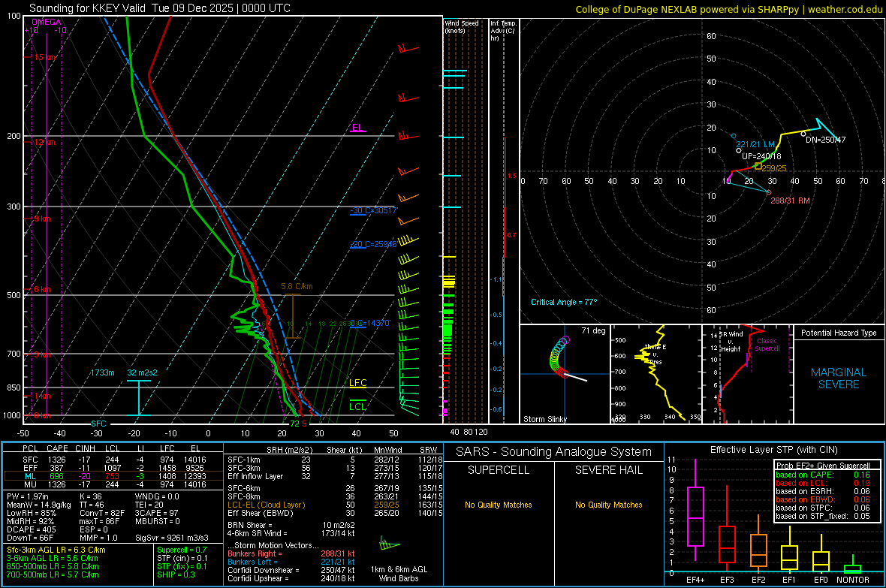Select the 'ConvT = 82F' value

[x=102, y=513]
